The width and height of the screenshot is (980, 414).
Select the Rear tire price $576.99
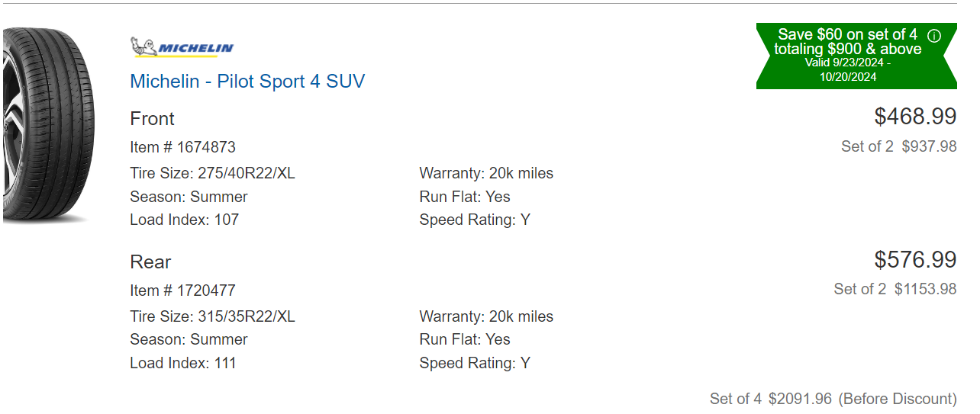pyautogui.click(x=915, y=260)
